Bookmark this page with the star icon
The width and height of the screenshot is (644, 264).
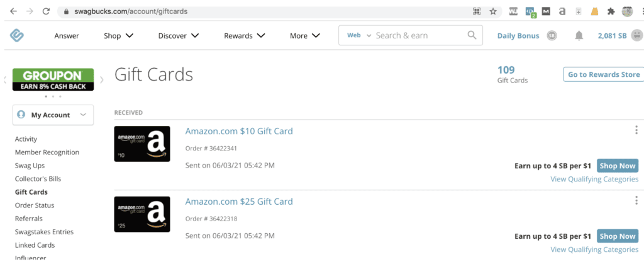[x=493, y=11]
